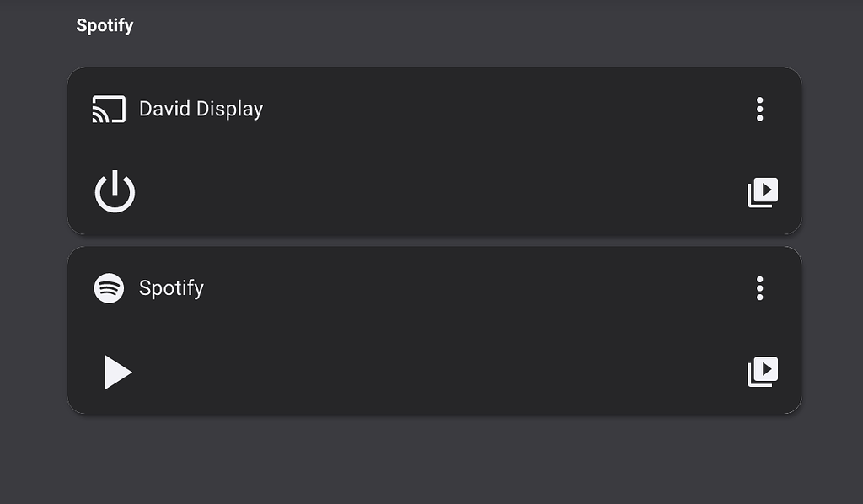Select the three-dot menu icon on David Display

(760, 110)
